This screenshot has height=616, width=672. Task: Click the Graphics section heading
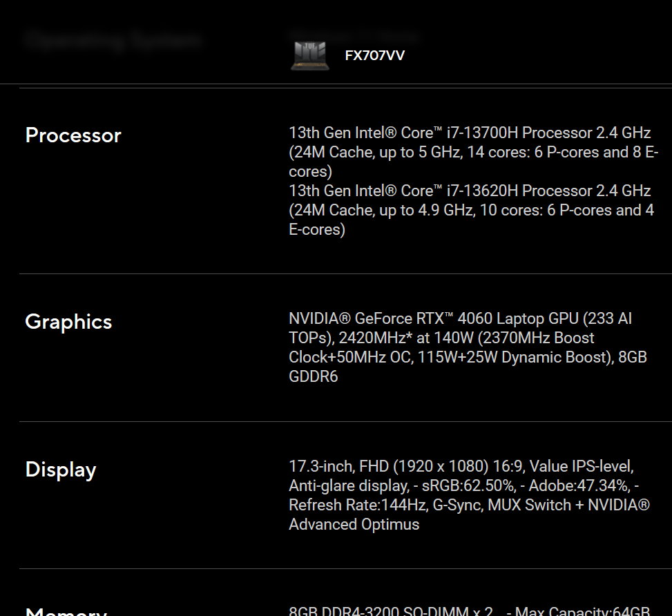[x=68, y=322]
